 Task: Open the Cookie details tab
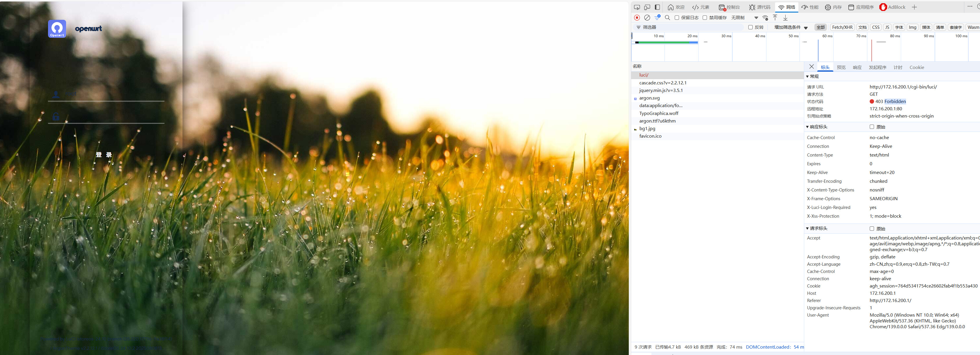tap(917, 67)
